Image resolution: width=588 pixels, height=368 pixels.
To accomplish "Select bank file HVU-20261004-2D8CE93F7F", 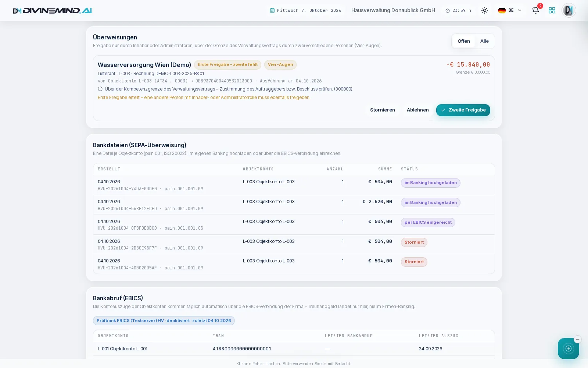I will [x=294, y=244].
